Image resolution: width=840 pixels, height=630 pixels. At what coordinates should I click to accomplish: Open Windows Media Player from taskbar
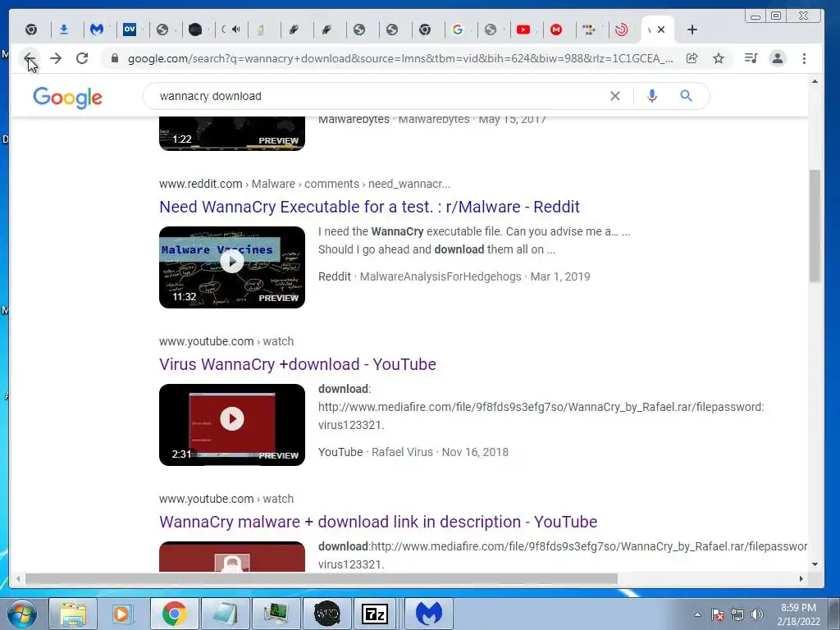(123, 614)
